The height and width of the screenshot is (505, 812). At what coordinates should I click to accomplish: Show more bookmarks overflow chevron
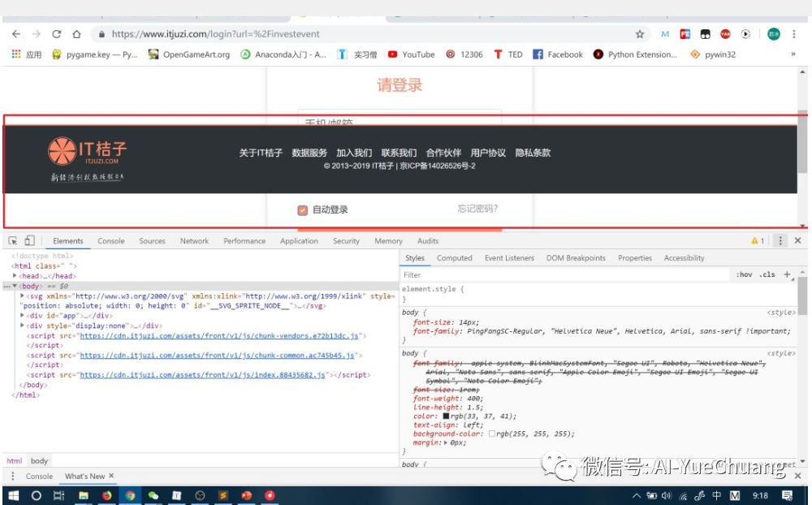click(793, 54)
